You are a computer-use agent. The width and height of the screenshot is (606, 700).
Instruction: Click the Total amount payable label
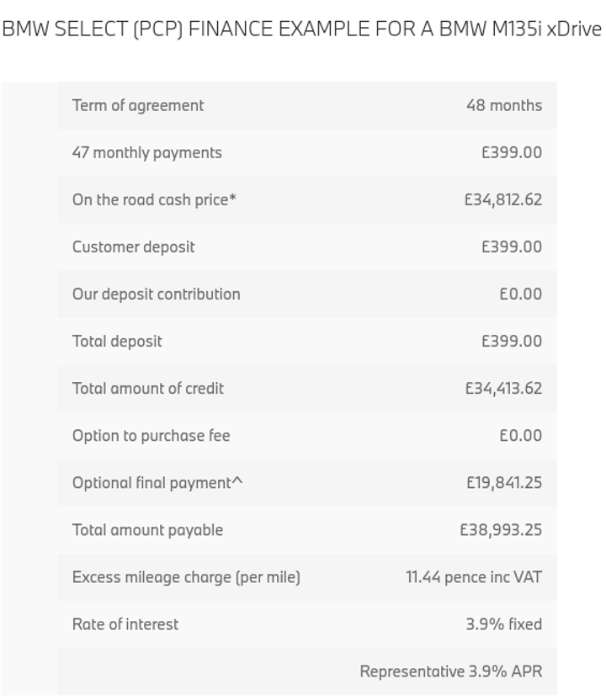(148, 529)
